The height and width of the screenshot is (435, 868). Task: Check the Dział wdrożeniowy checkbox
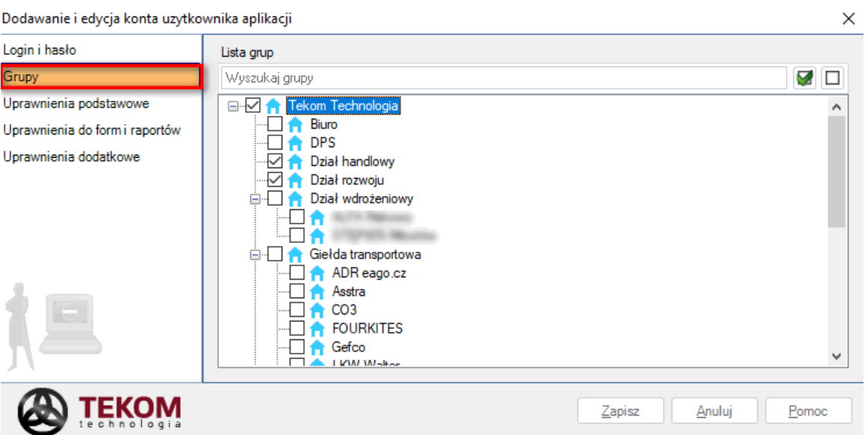click(x=275, y=198)
